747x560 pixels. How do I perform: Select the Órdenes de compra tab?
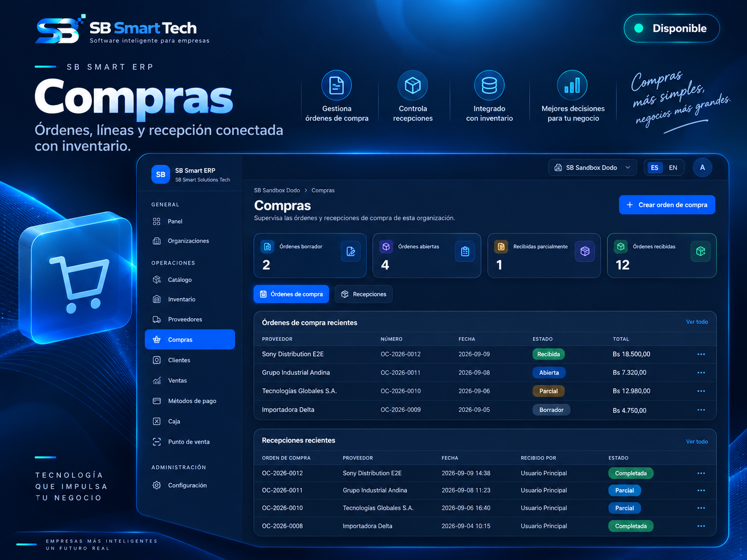(x=291, y=294)
